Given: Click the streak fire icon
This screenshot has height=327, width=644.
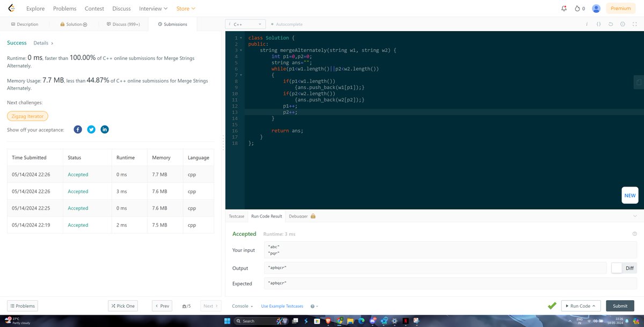Looking at the screenshot, I should coord(577,9).
